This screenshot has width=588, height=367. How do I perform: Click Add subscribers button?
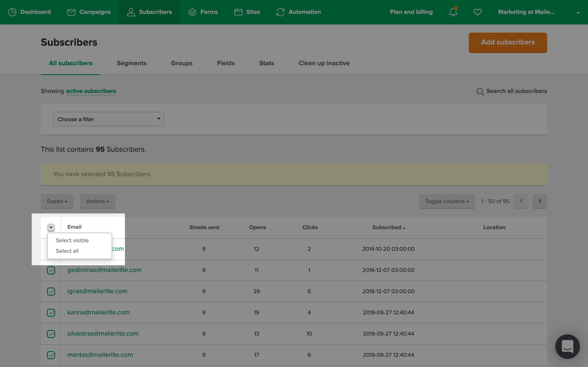[508, 42]
